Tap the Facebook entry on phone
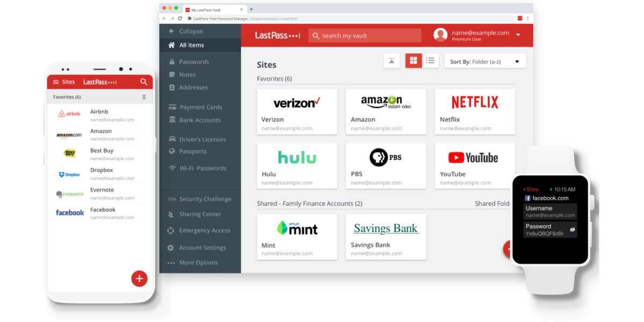Screen dimensions: 644x322 [x=99, y=213]
